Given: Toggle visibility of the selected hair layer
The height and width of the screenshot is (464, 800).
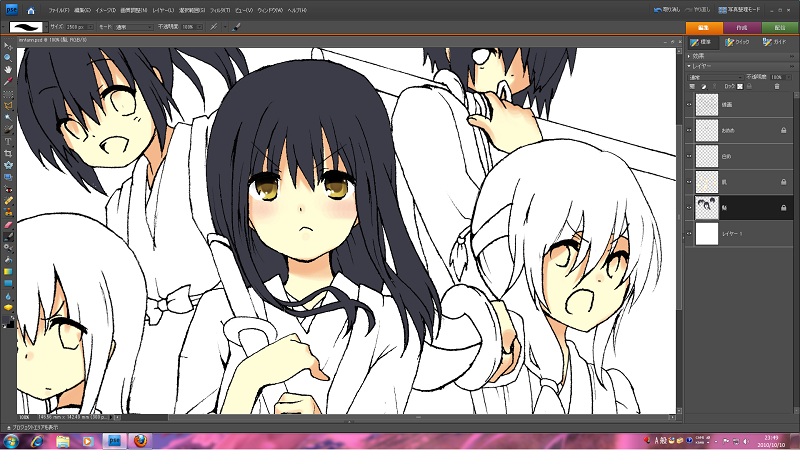Looking at the screenshot, I should (689, 208).
